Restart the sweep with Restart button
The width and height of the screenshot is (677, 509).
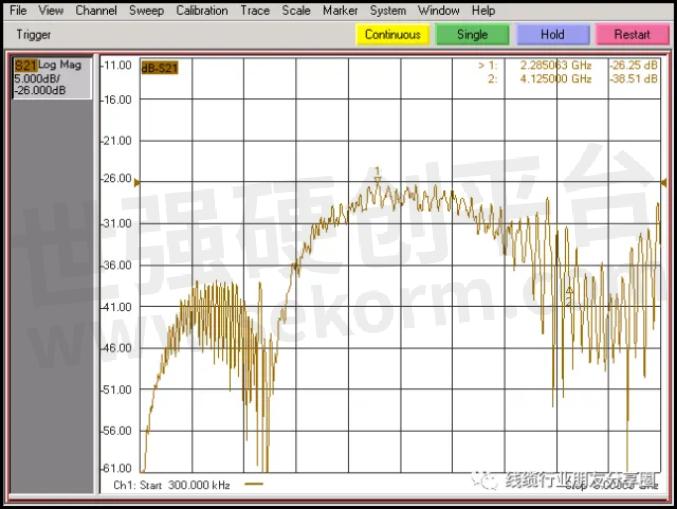pos(631,34)
